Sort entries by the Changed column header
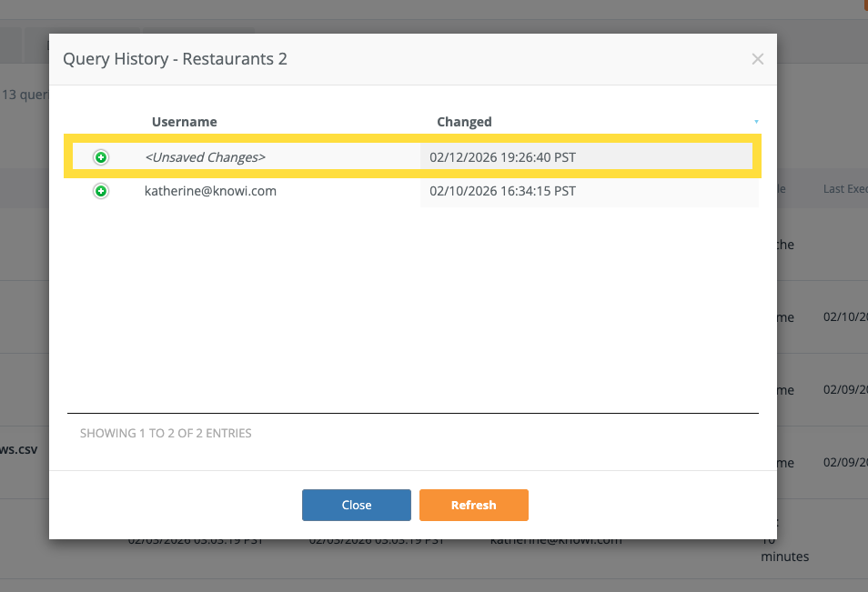The image size is (868, 592). point(464,121)
